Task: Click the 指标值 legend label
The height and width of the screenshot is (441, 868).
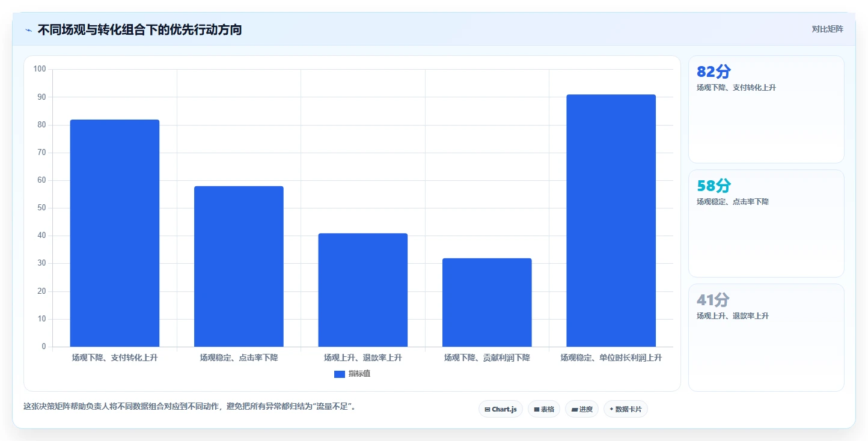Action: [359, 374]
